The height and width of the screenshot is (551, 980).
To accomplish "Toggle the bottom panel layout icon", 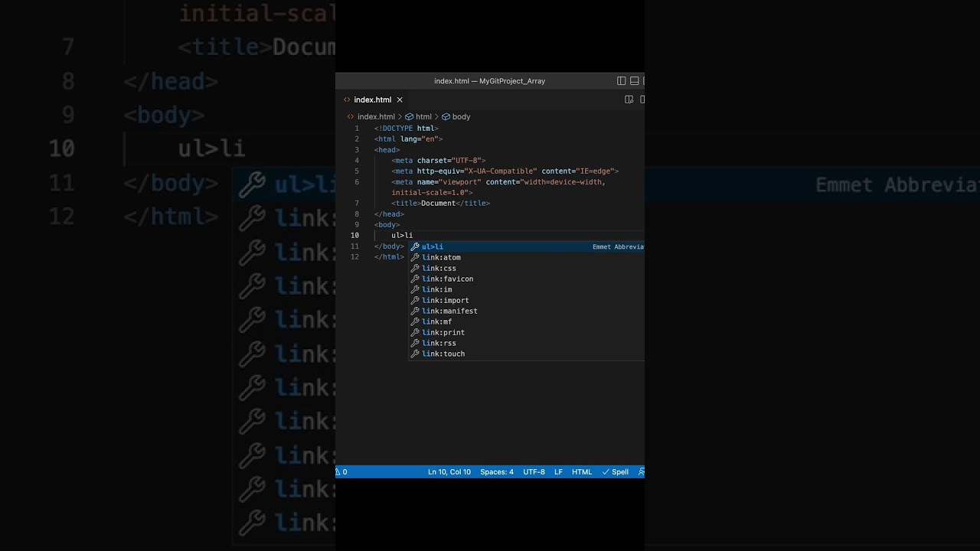I will (x=635, y=81).
